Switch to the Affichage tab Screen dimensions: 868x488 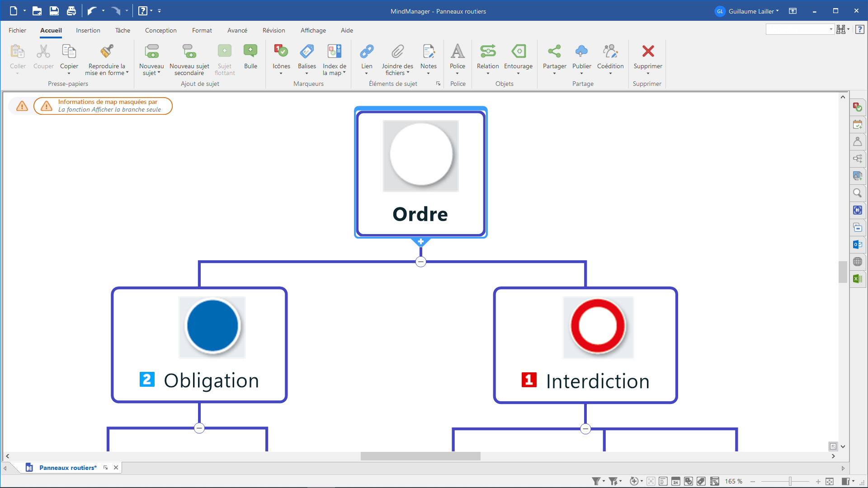pyautogui.click(x=313, y=30)
